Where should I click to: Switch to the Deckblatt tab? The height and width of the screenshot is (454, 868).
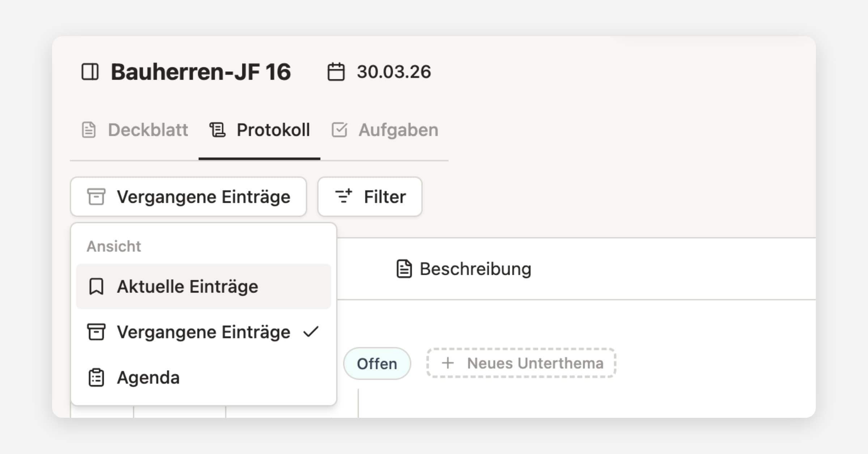click(x=148, y=130)
